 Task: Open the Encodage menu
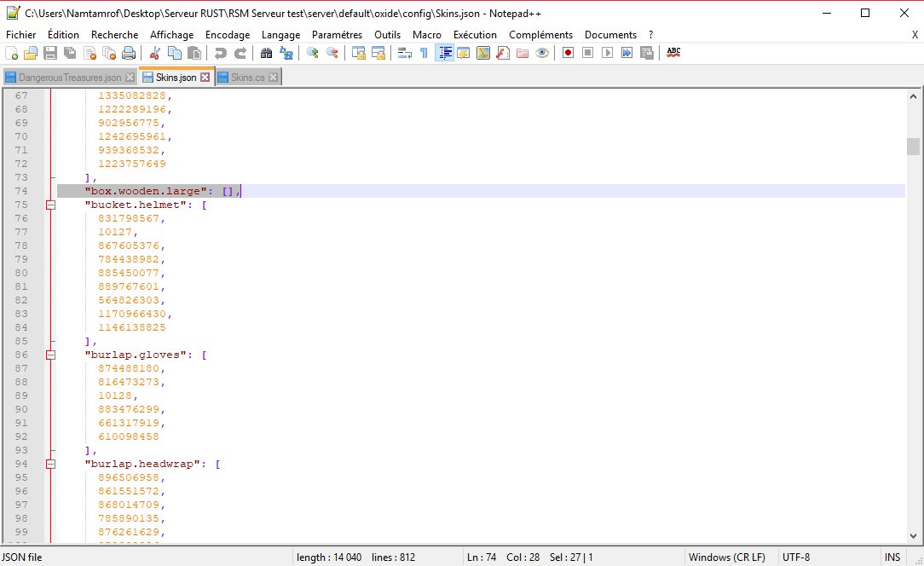pos(228,35)
